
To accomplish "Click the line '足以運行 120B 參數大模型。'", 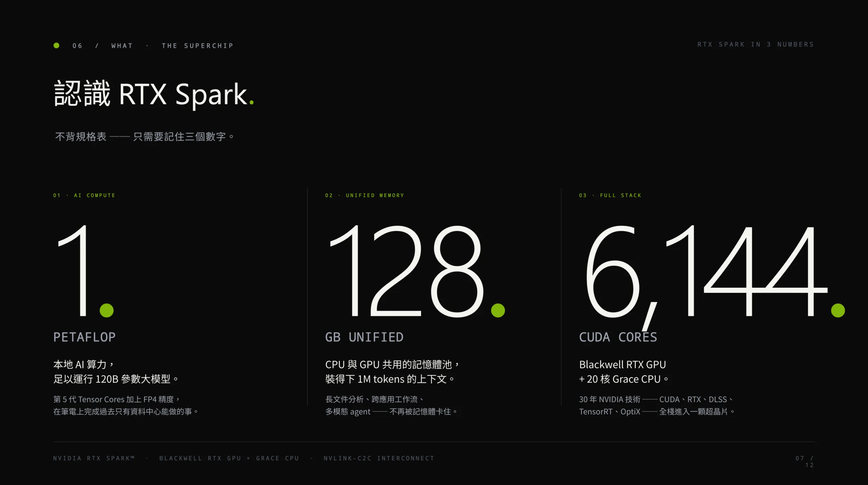I will [x=116, y=379].
